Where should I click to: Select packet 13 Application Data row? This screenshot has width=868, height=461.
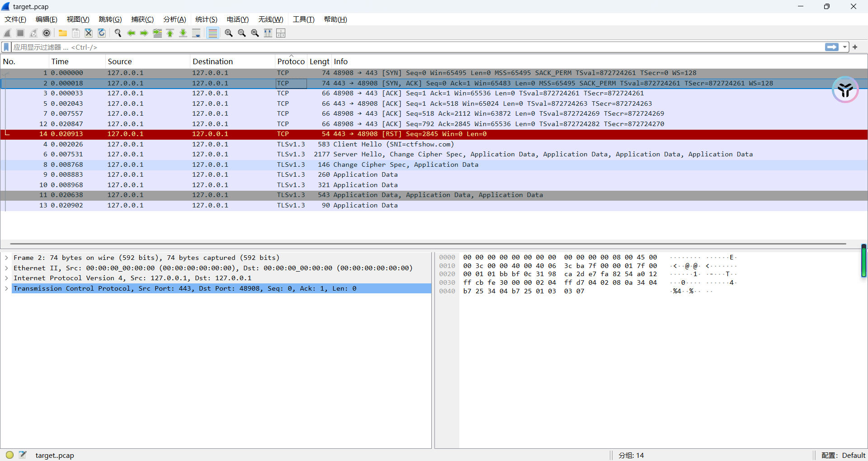434,205
